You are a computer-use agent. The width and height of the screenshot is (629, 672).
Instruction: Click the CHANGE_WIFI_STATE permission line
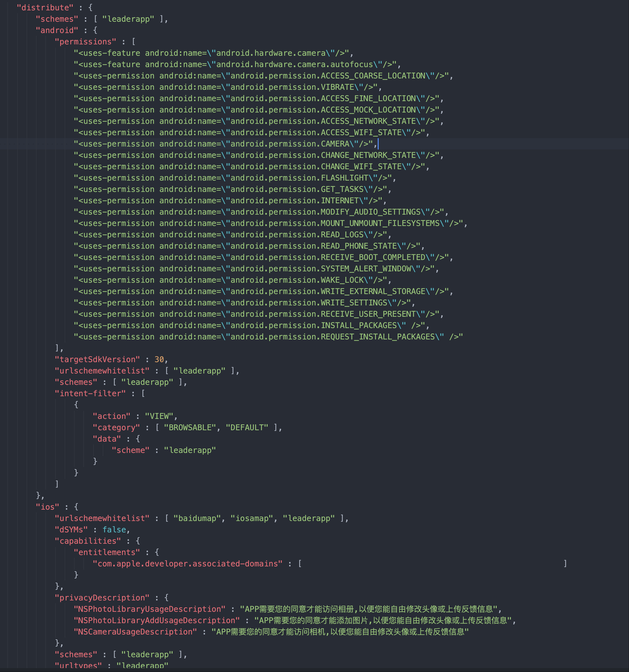pyautogui.click(x=251, y=167)
